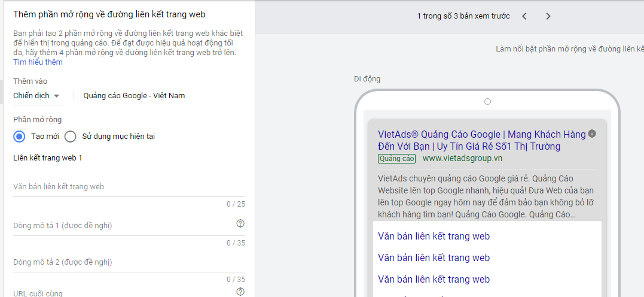
Task: Click the second Văn bản liên kết sitelink
Action: click(434, 257)
